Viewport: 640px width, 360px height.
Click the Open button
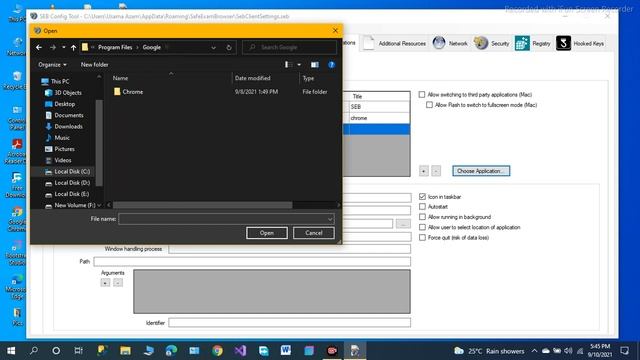click(267, 233)
